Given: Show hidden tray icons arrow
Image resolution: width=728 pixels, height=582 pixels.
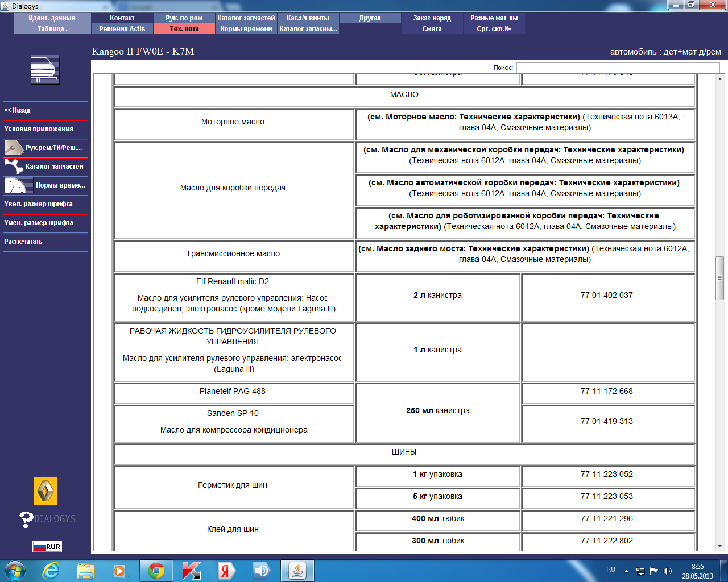Looking at the screenshot, I should [x=626, y=571].
